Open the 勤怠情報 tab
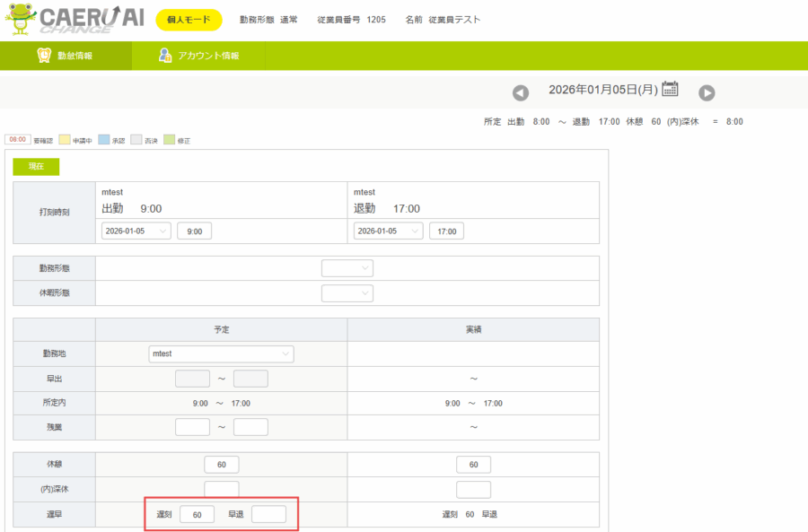808x532 pixels. point(66,56)
